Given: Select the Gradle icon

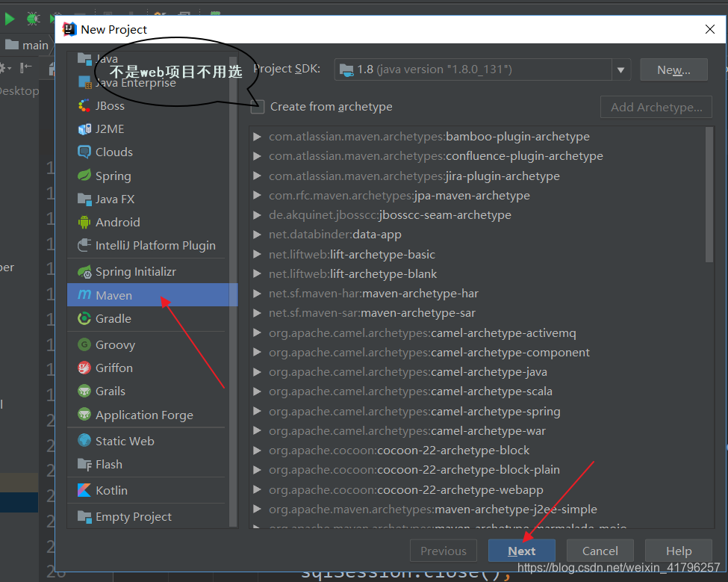Looking at the screenshot, I should click(x=84, y=318).
